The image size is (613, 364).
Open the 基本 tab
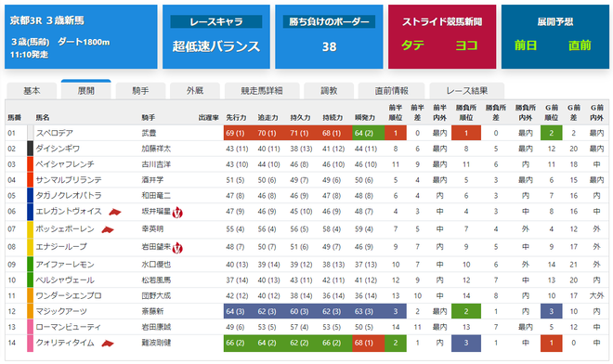pos(32,91)
